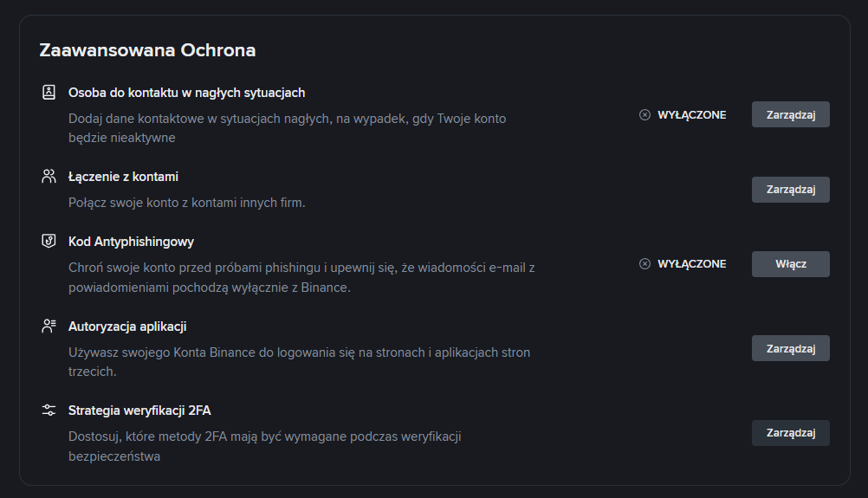Screen dimensions: 868x498
Task: Select the Osoba do kontaktu w nagłych sytuacjach title
Action: point(186,93)
